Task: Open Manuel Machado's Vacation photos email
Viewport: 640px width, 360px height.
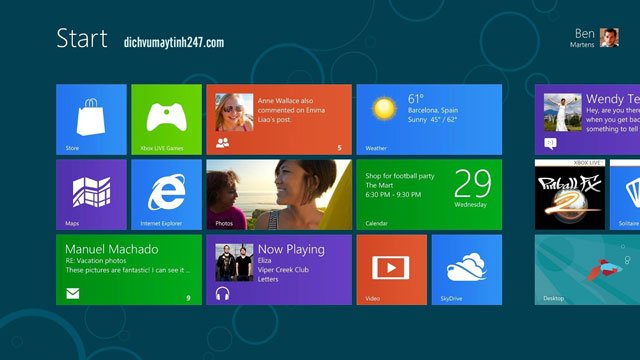Action: coord(129,269)
